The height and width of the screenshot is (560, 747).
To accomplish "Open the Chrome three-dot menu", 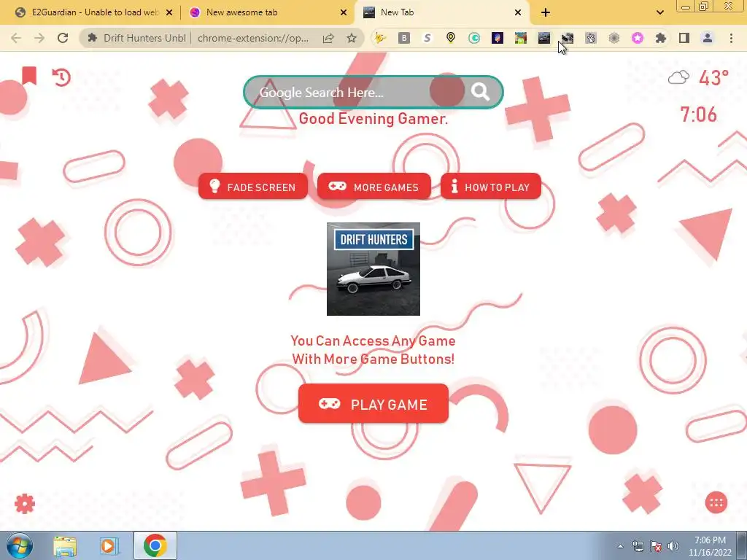I will [x=731, y=38].
